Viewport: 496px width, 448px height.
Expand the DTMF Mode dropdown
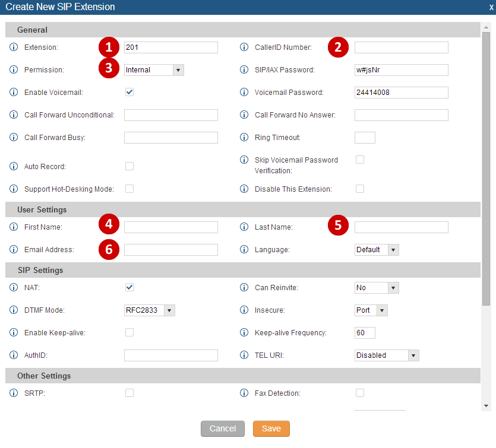[150, 310]
